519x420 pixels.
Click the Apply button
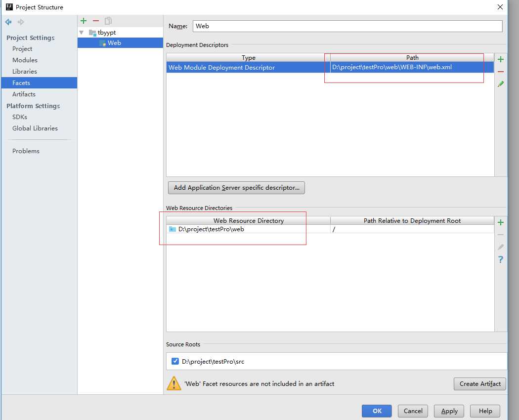449,411
